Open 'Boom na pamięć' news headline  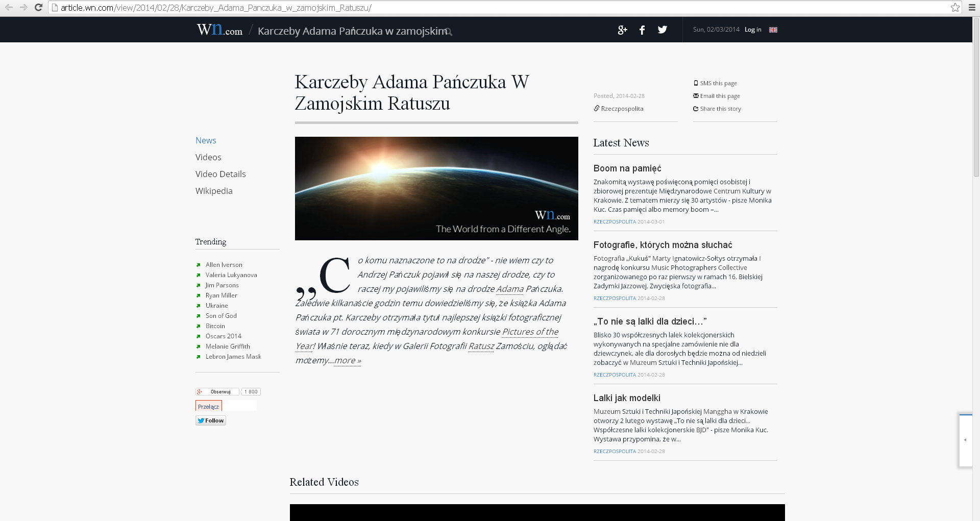click(627, 168)
